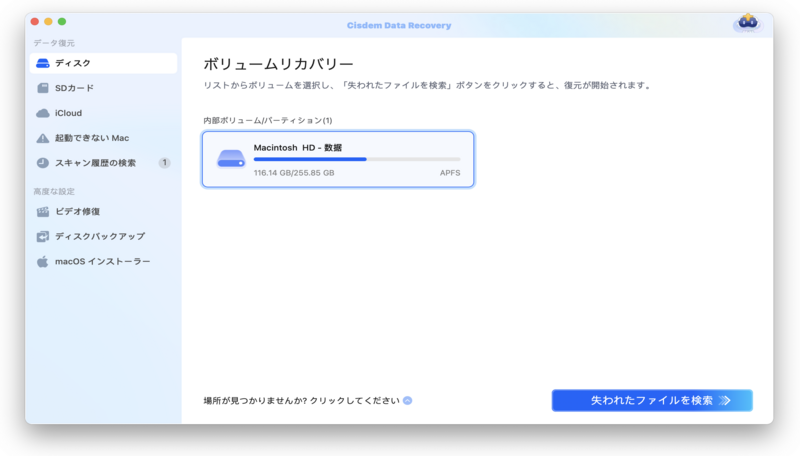Screen dimensions: 800x456
Task: Click the ビデオ修復 film icon
Action: point(43,212)
